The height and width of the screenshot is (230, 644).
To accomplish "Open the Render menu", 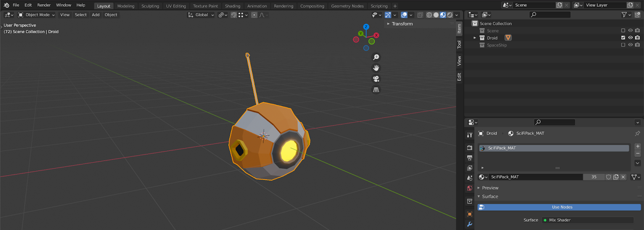I will pos(44,5).
